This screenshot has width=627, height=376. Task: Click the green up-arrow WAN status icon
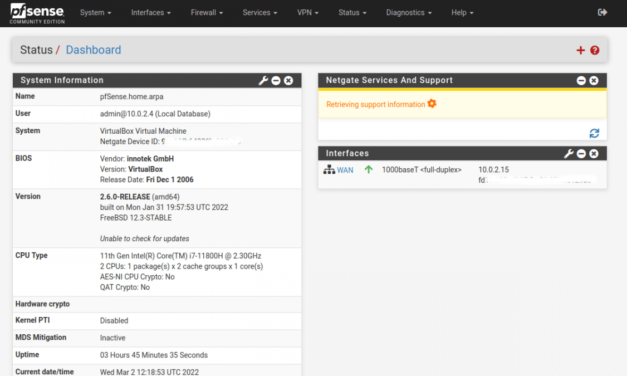click(x=369, y=170)
